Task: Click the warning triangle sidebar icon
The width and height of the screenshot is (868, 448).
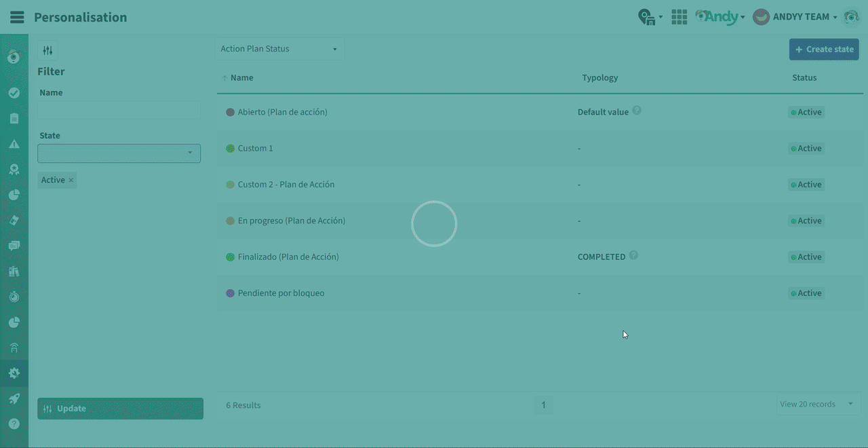Action: tap(14, 144)
